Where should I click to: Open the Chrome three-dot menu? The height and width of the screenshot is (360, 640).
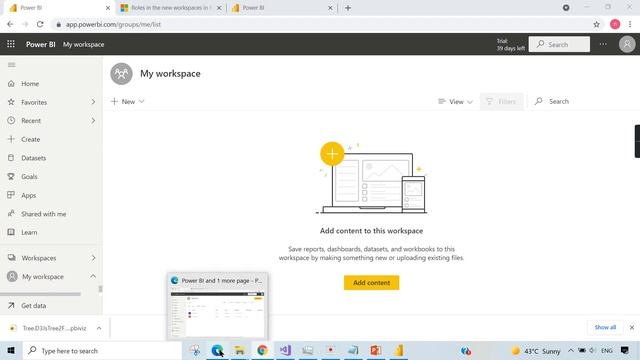(630, 24)
